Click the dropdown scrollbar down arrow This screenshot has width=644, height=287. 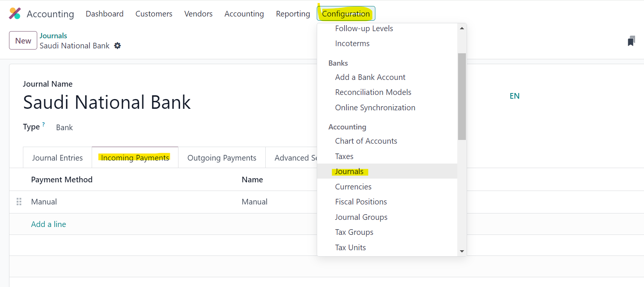click(462, 251)
